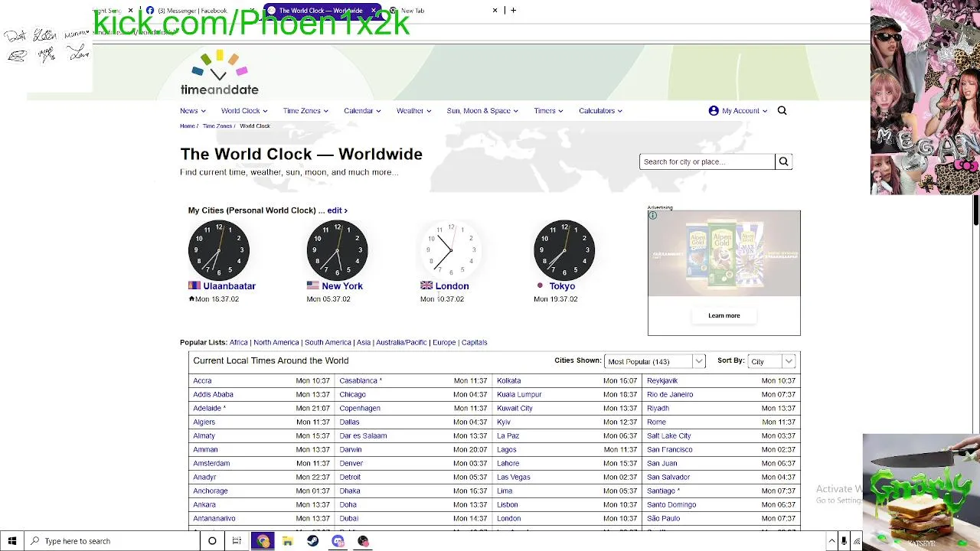Open Task View from taskbar
The height and width of the screenshot is (551, 980).
pos(237,541)
